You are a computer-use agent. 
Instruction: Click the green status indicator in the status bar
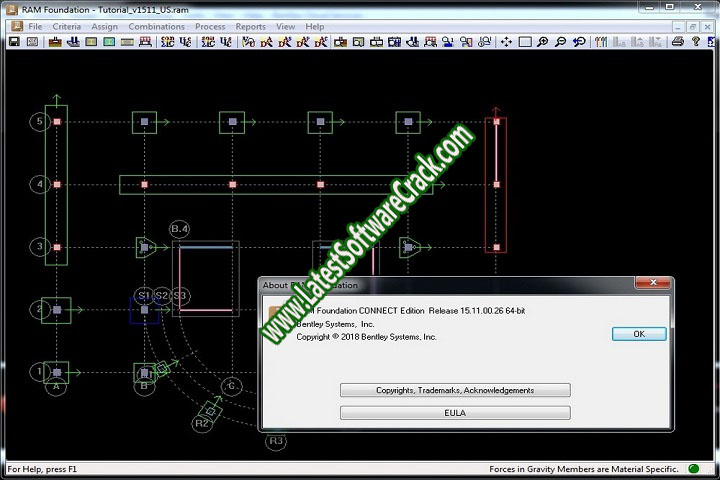[694, 469]
